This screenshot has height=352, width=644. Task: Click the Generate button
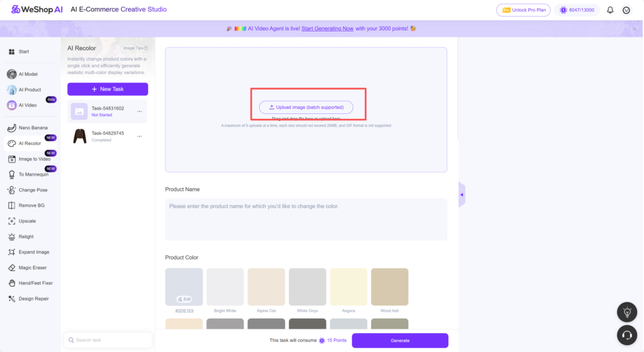click(400, 341)
